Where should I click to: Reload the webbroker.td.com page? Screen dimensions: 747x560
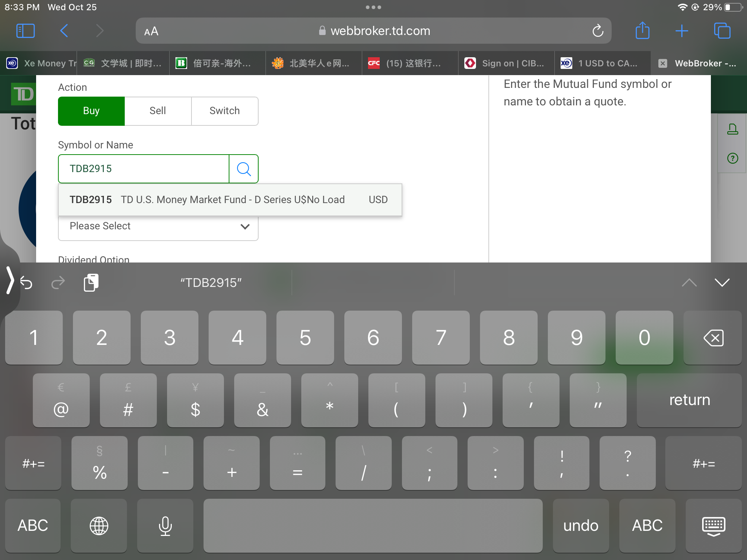[598, 31]
